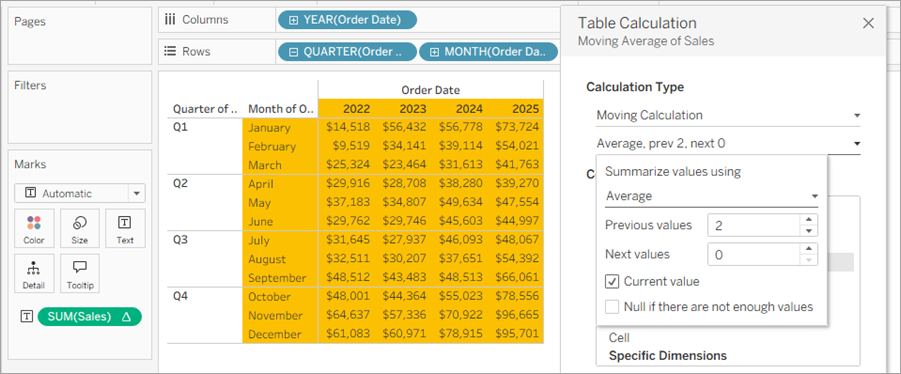
Task: Open the Size marks card
Action: point(79,228)
